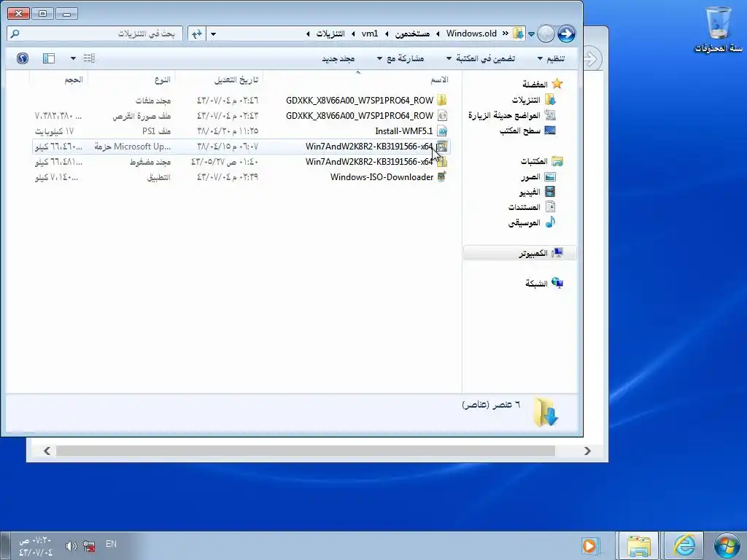This screenshot has height=560, width=747.
Task: Click المفضلة in the navigation pane
Action: point(535,85)
